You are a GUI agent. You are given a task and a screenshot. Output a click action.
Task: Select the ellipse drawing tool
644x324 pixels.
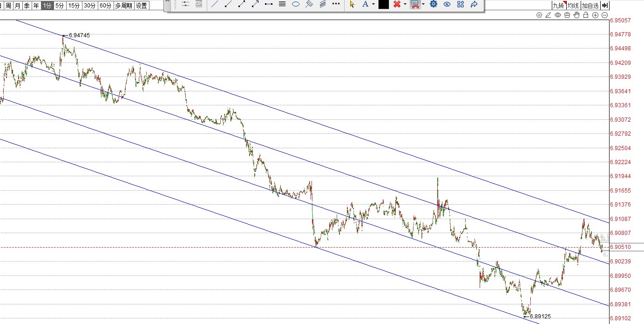[x=296, y=4]
